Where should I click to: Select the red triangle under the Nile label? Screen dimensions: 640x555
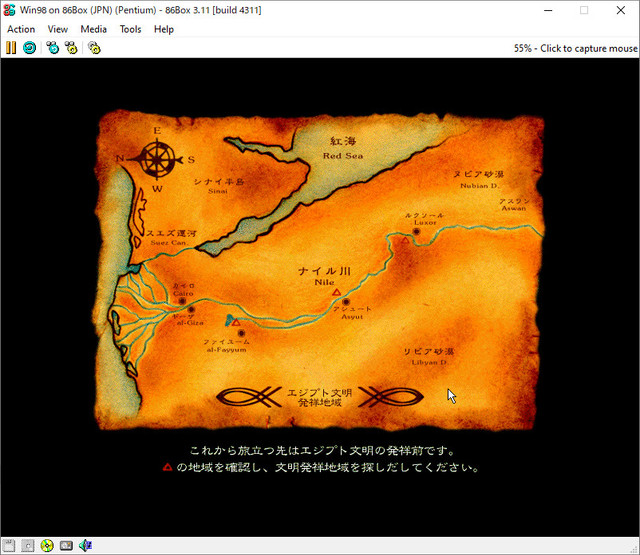tap(336, 292)
